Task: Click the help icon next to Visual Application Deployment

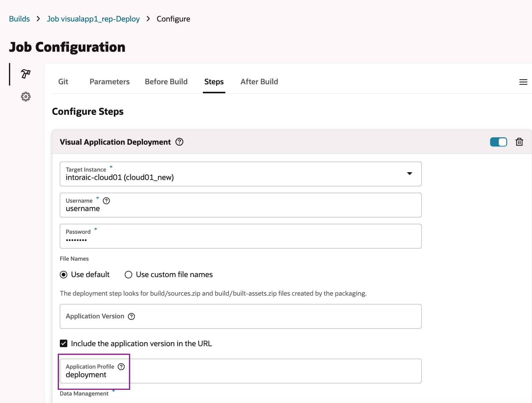Action: pos(179,142)
